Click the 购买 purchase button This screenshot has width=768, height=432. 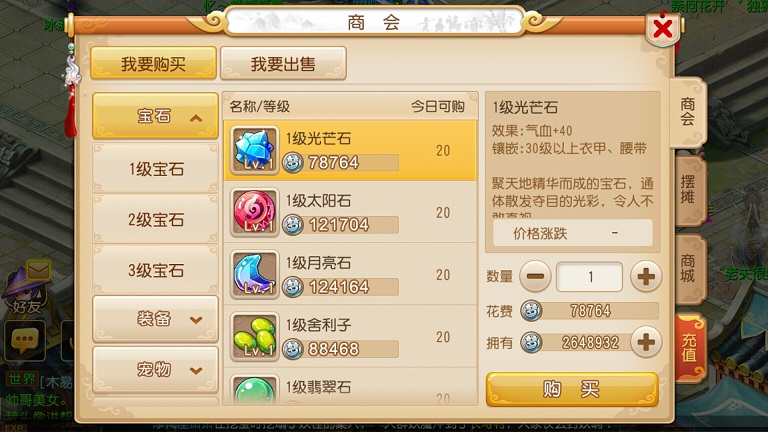tap(572, 389)
